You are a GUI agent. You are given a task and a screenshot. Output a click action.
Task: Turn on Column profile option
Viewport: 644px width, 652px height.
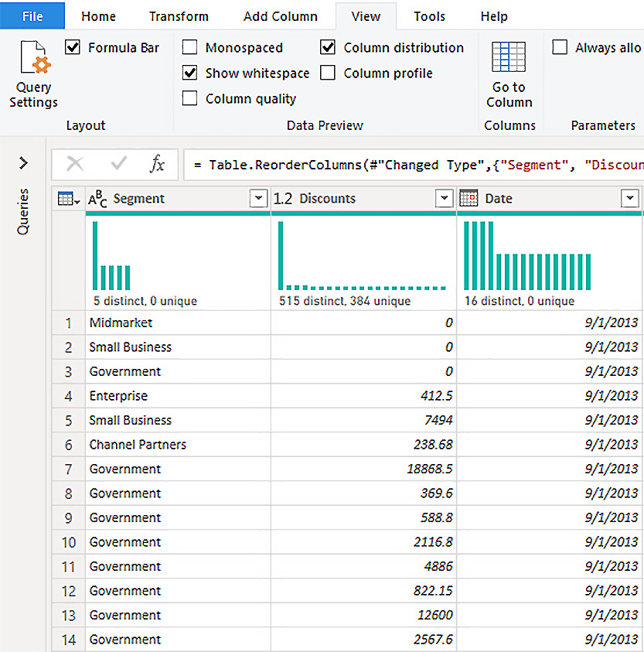328,73
